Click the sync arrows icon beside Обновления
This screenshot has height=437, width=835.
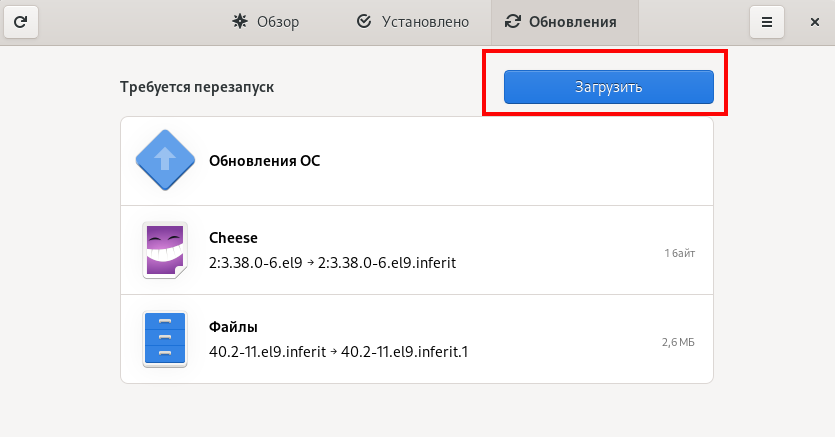tap(513, 21)
